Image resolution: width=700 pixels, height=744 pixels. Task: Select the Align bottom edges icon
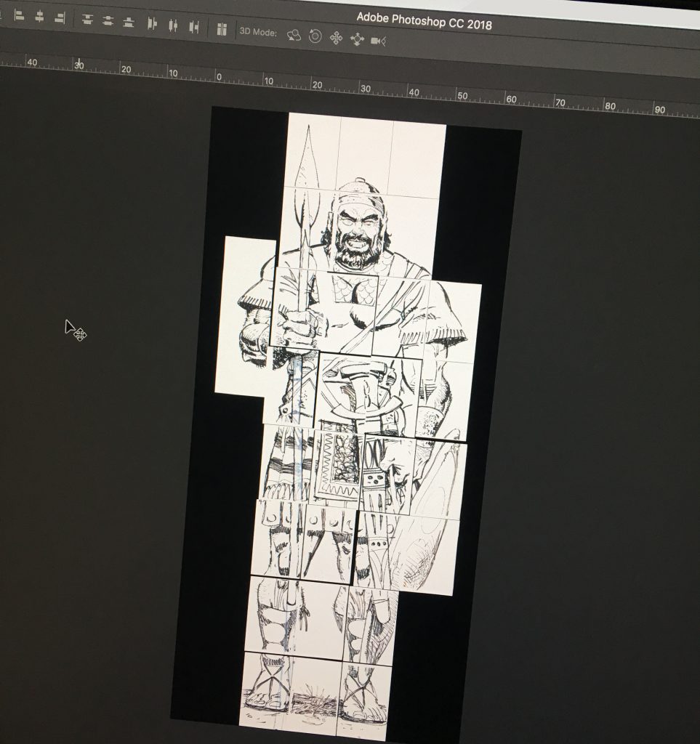pyautogui.click(x=129, y=21)
